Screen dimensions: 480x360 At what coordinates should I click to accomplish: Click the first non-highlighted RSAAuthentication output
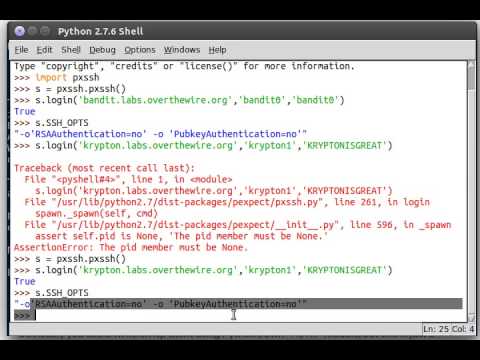click(x=160, y=134)
